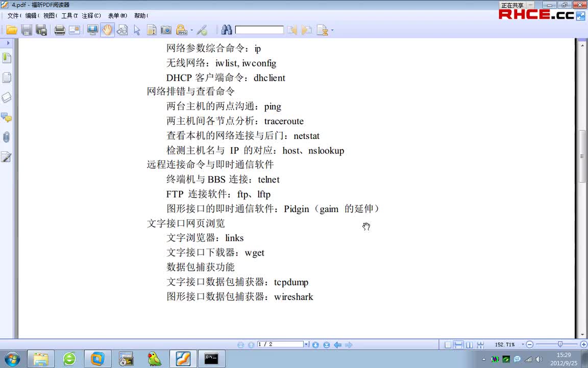Screen dimensions: 588x368
Task: Open the Comments panel in sidebar
Action: point(6,117)
